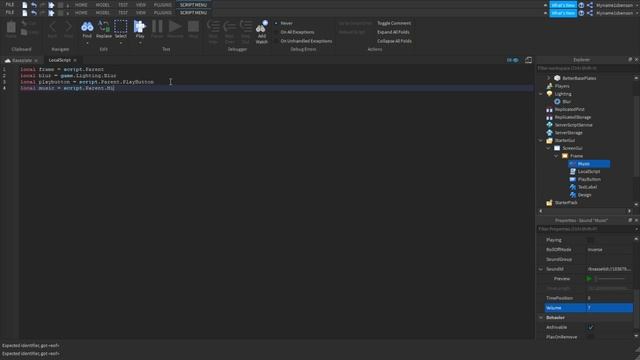Click the Step Into debugger icon
Viewport: 640px width, 360px height.
point(213,27)
